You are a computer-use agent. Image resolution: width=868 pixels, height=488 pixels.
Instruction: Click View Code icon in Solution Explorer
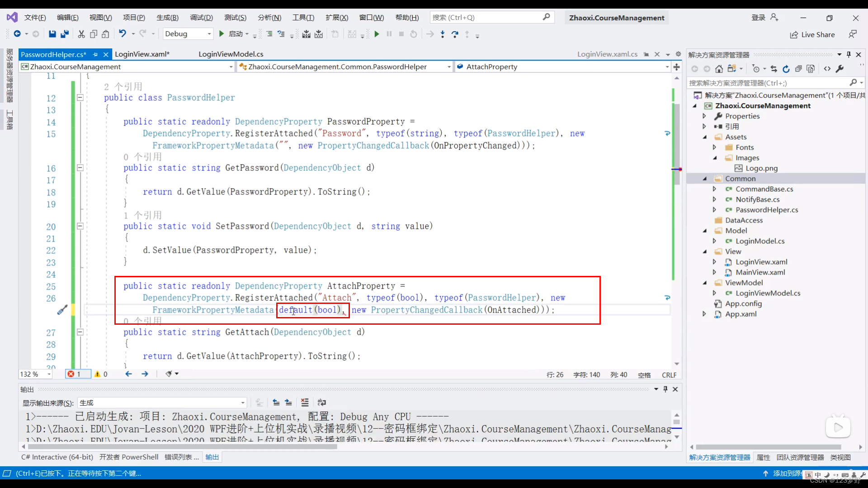(827, 69)
